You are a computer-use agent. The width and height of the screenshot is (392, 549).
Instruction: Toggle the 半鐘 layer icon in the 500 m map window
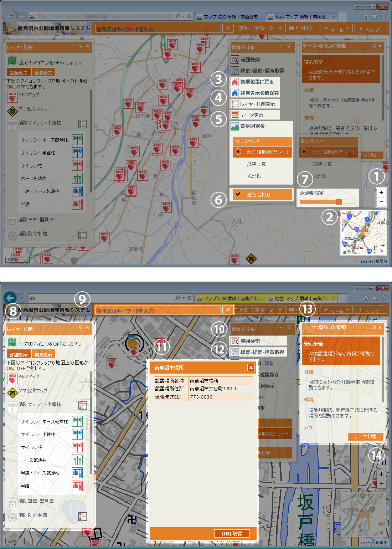pyautogui.click(x=77, y=204)
